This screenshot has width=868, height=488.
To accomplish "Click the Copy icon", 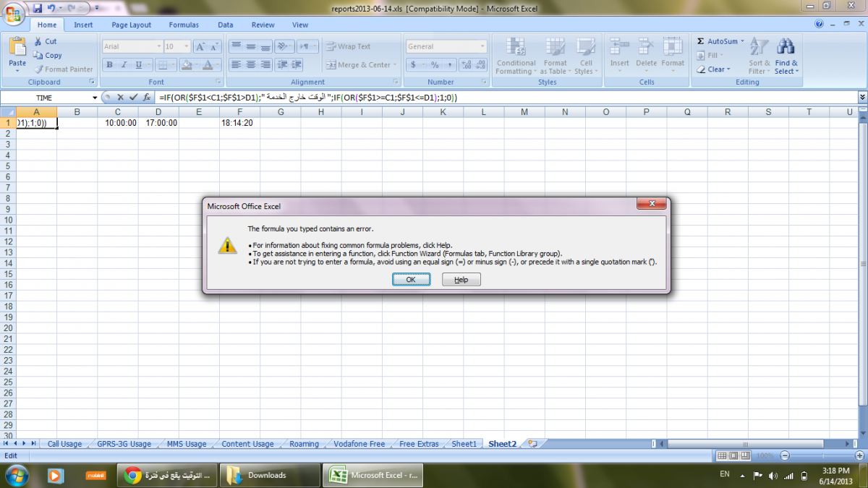I will click(x=38, y=56).
